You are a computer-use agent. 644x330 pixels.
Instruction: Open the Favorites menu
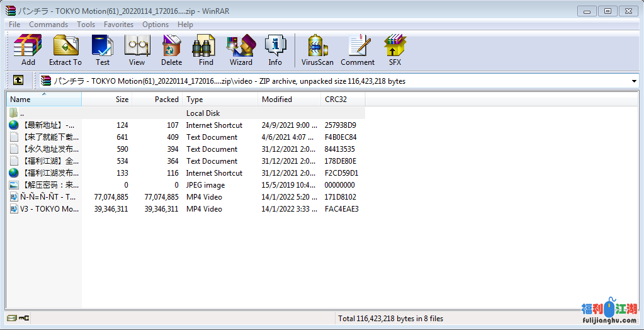[x=118, y=25]
